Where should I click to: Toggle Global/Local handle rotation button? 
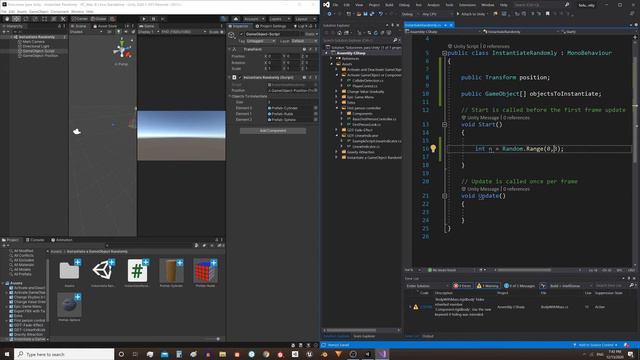[98, 19]
